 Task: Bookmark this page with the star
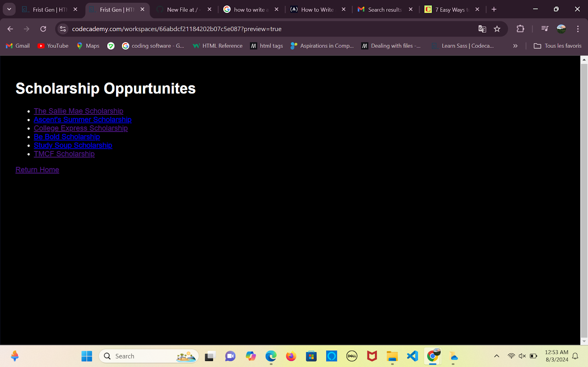[x=497, y=29]
